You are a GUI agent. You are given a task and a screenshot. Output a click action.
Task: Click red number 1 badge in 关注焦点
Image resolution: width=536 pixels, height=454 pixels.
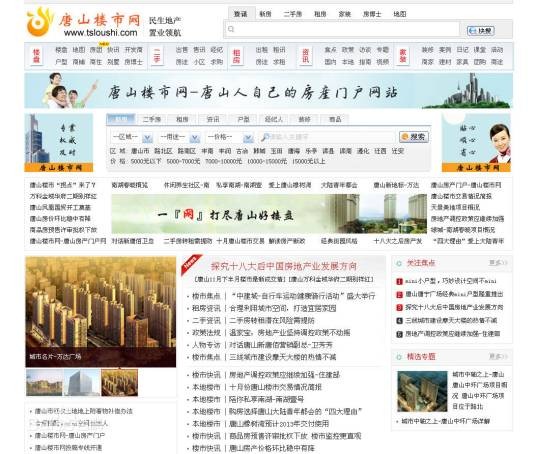(399, 281)
